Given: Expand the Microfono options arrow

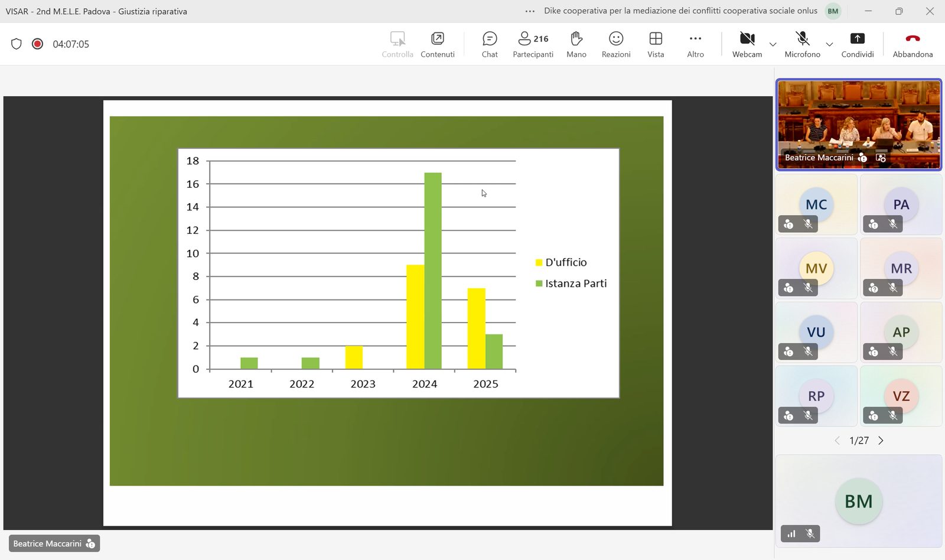Looking at the screenshot, I should 829,44.
